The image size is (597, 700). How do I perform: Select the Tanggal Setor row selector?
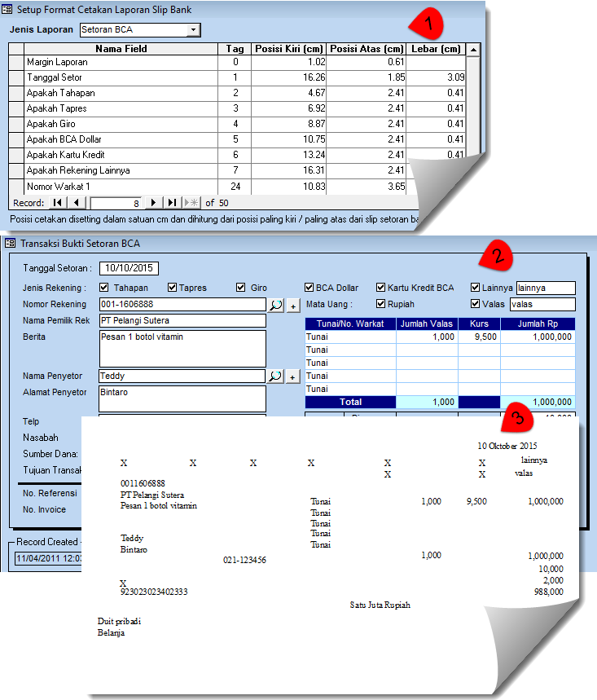pyautogui.click(x=16, y=77)
